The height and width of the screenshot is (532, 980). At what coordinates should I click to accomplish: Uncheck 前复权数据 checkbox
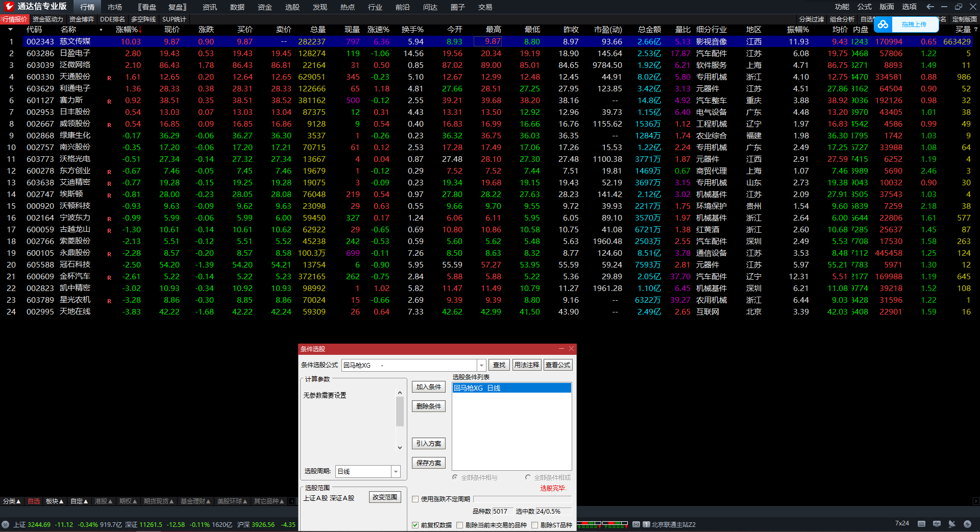pos(415,525)
